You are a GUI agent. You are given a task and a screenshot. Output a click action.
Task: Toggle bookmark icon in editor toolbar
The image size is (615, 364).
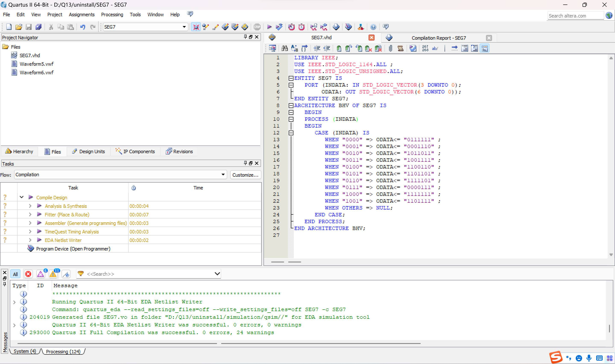point(339,48)
